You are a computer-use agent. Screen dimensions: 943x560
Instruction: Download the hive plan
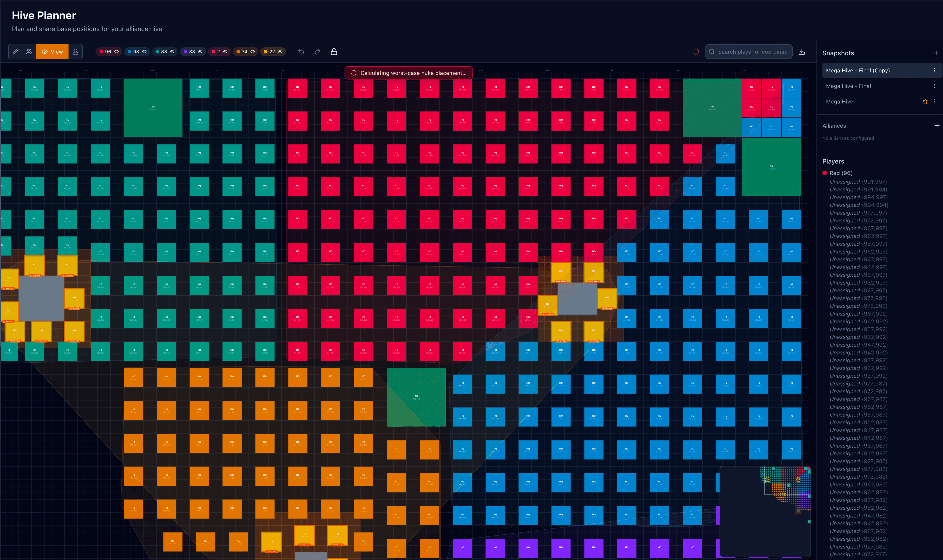tap(802, 52)
